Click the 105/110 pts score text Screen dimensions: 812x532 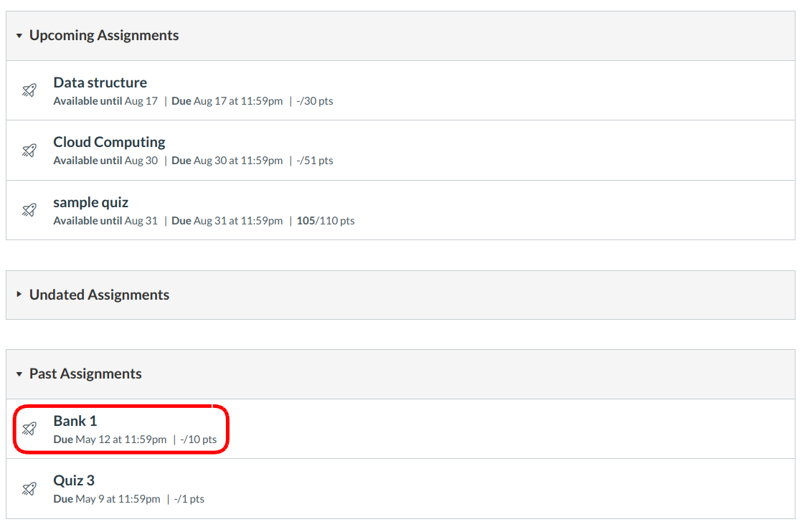click(x=326, y=221)
